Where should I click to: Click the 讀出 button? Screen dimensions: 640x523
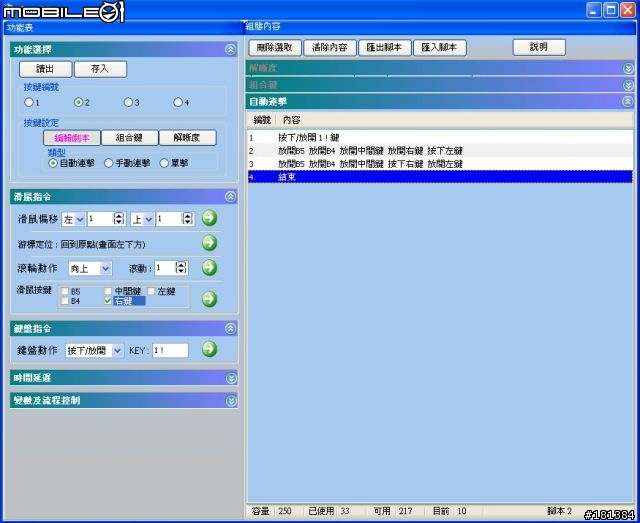[45, 69]
